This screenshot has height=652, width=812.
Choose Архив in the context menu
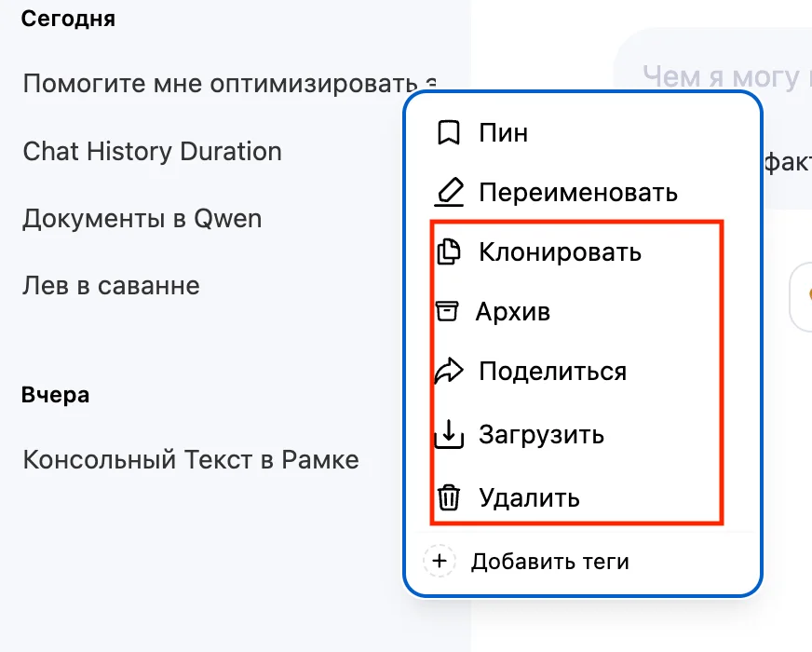[513, 311]
